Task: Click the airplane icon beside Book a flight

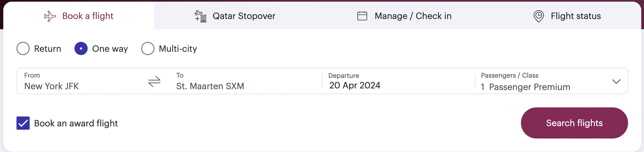Action: 50,16
